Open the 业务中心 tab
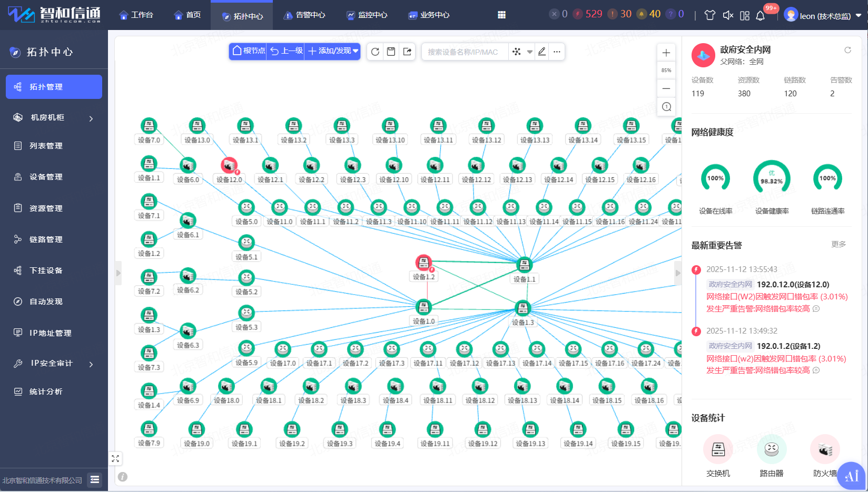This screenshot has width=868, height=492. pos(429,15)
